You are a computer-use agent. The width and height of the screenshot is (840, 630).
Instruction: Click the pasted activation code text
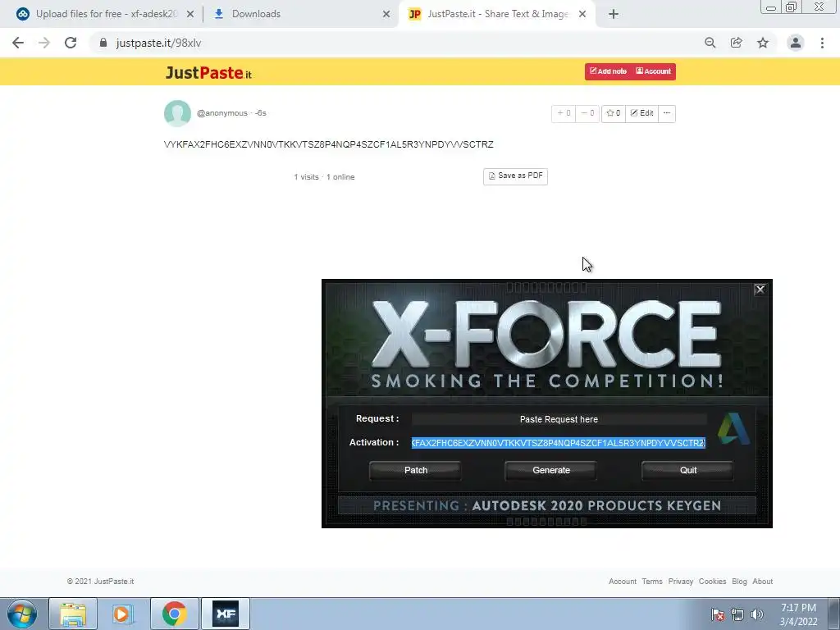328,144
